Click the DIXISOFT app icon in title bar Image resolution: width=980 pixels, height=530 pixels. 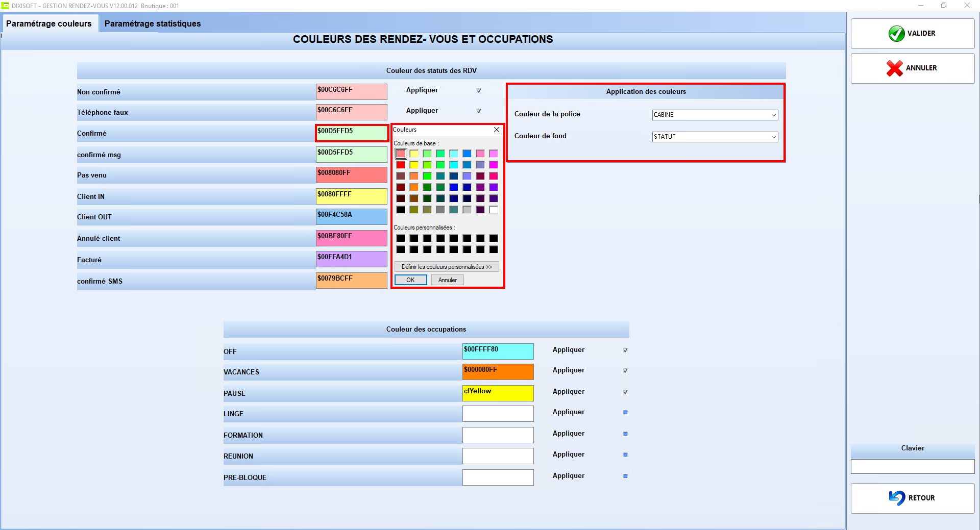(5, 6)
